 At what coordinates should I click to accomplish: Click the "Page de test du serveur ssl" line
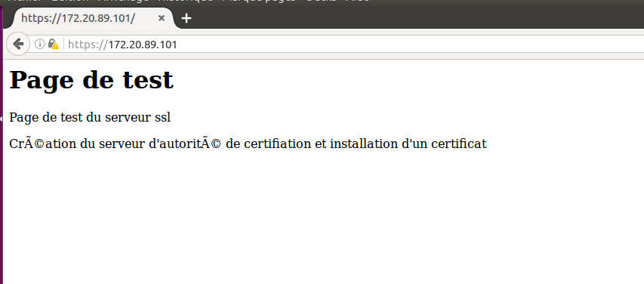tap(90, 118)
